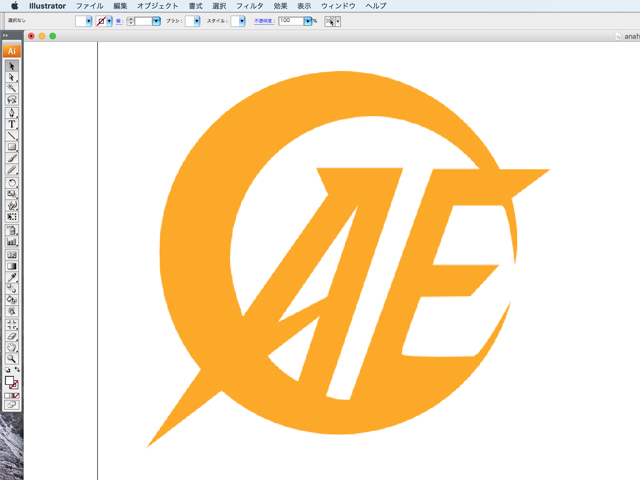Select the Blend tool
Viewport: 640px width, 480px height.
(x=11, y=289)
